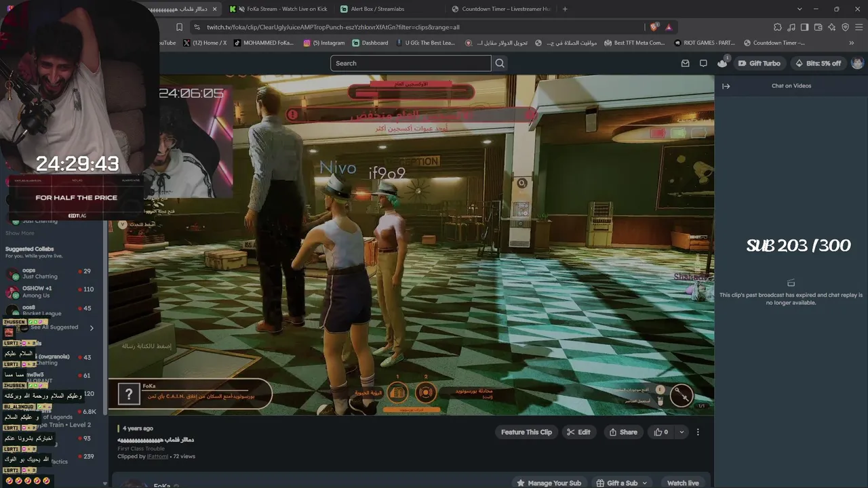Expand the browser tab search dropdown
This screenshot has height=488, width=868.
pyautogui.click(x=800, y=9)
